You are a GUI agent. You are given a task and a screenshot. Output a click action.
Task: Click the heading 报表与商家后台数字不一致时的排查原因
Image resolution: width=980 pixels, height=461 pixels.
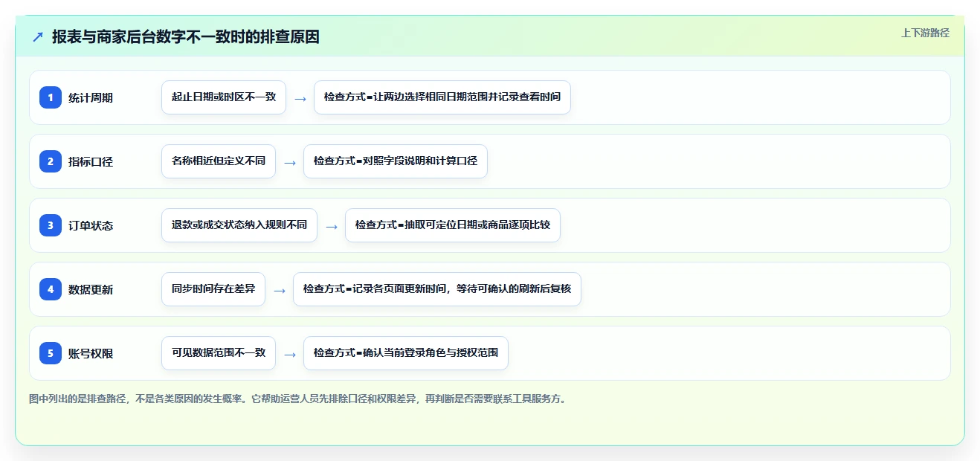coord(186,36)
